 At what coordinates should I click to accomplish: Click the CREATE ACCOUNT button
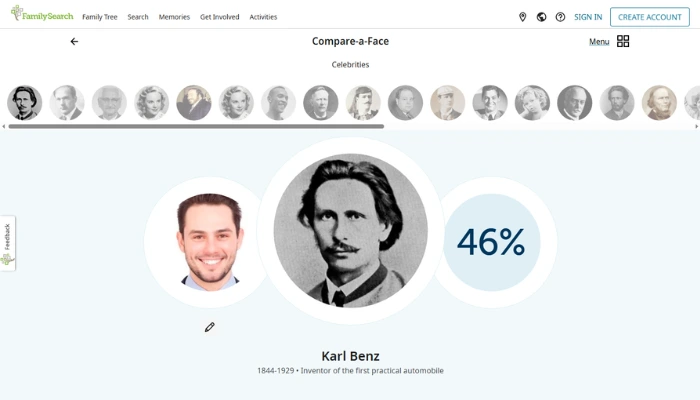(x=650, y=17)
